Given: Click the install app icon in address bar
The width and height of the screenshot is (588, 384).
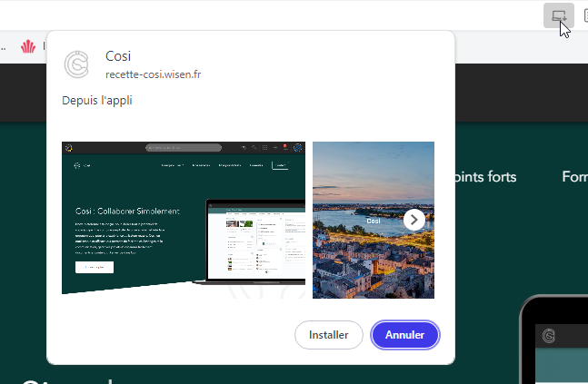Looking at the screenshot, I should [x=558, y=15].
